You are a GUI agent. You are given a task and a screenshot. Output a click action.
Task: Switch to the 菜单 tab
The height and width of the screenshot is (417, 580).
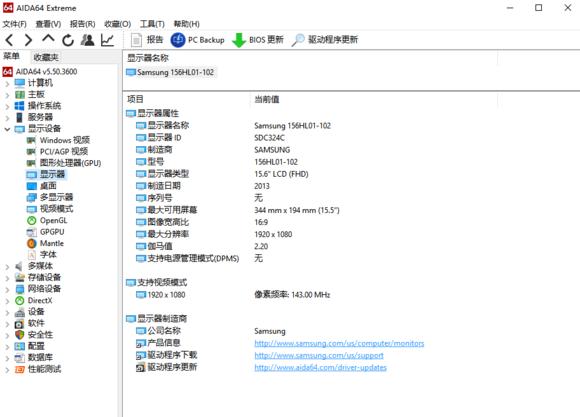11,57
